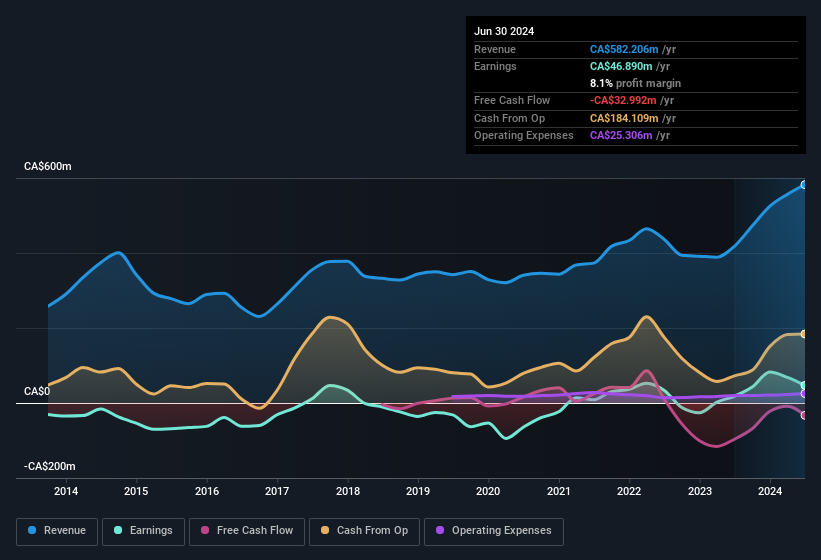Click the Free Cash Flow label in tooltip
821x560 pixels.
[512, 100]
